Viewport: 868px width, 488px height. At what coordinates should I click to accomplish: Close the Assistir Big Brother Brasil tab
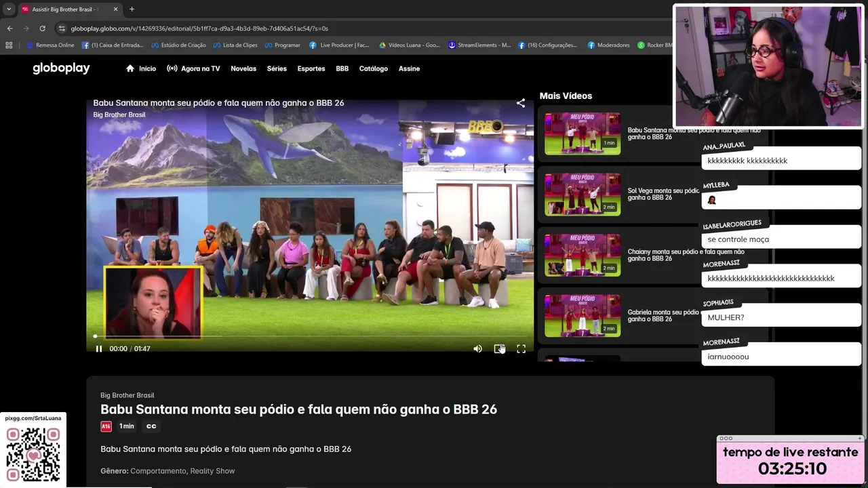click(x=115, y=9)
